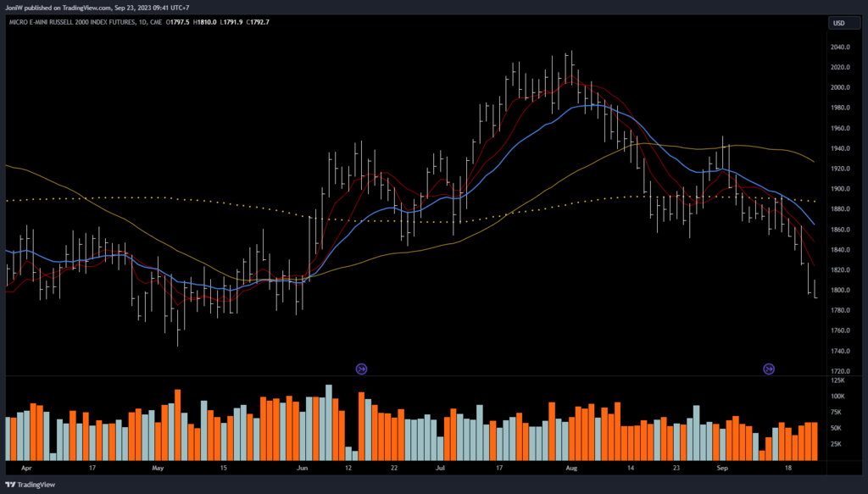Click the May label on the time axis

click(157, 467)
